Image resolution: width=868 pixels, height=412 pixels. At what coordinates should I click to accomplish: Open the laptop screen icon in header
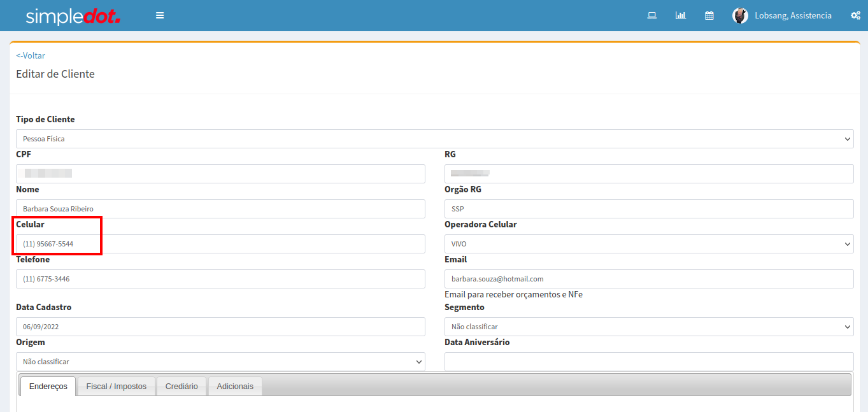point(651,15)
